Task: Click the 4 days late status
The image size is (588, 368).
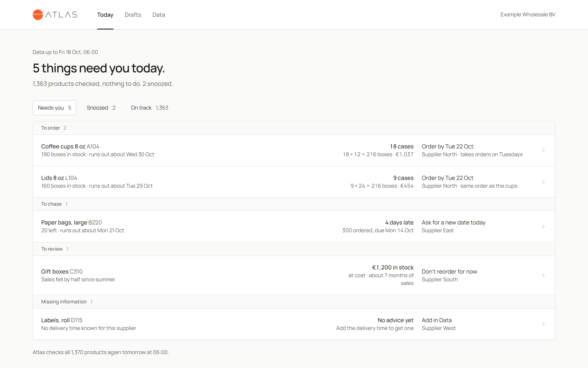Action: coord(399,222)
